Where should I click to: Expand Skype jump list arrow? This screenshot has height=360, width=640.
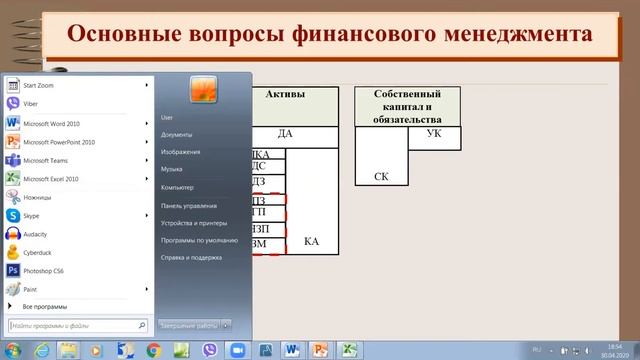pos(147,215)
